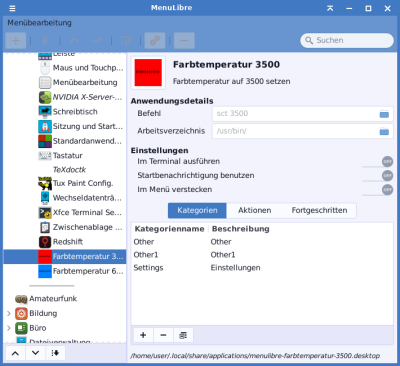
Task: Open the Fortgeschritten tab
Action: (x=319, y=210)
